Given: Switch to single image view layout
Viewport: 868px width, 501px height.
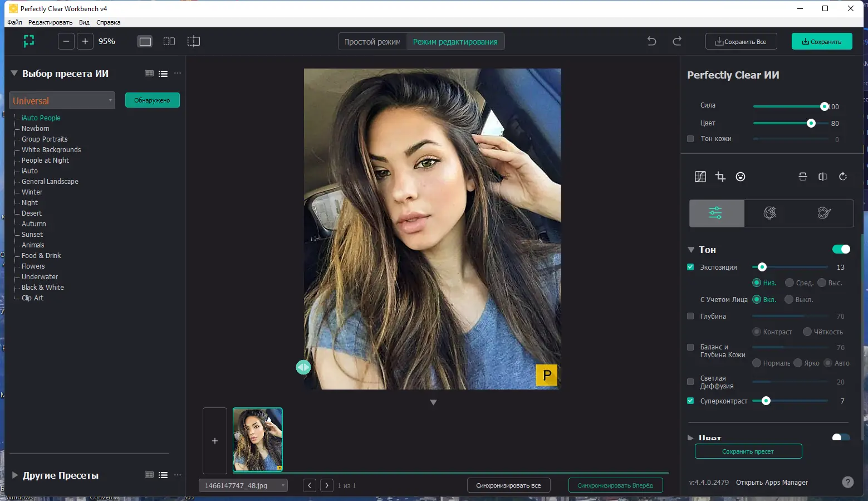Looking at the screenshot, I should (x=145, y=41).
